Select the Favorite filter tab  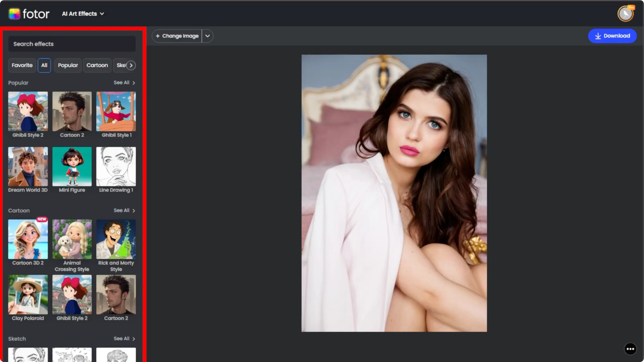tap(22, 65)
